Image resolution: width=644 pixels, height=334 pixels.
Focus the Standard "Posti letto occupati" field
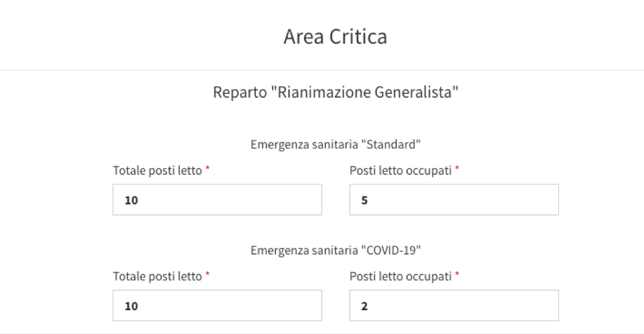454,200
